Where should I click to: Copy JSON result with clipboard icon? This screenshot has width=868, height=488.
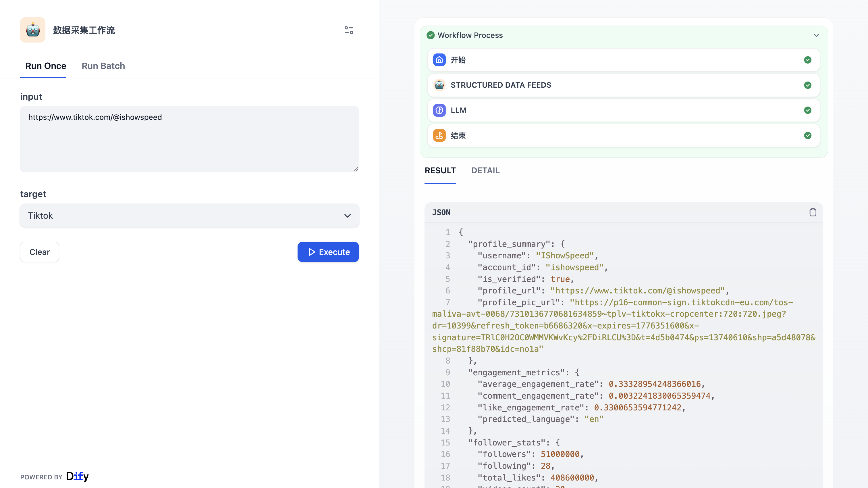click(x=813, y=212)
